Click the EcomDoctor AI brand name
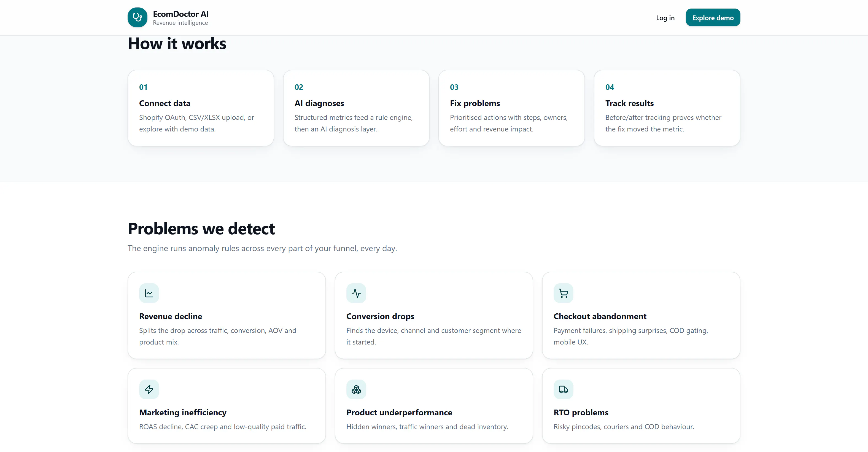Viewport: 868px width, 452px height. click(180, 14)
